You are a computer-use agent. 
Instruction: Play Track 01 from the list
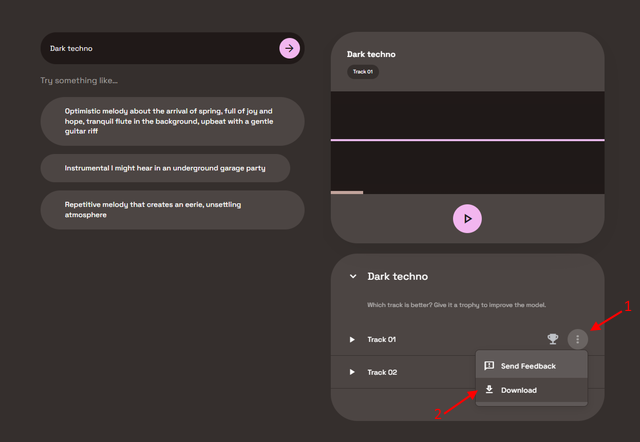pos(352,340)
